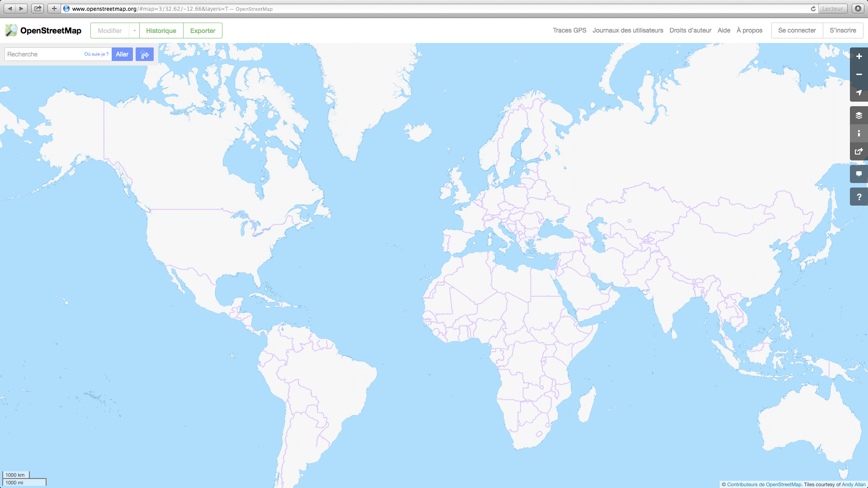Click the browser reload page icon
868x488 pixels.
point(813,9)
